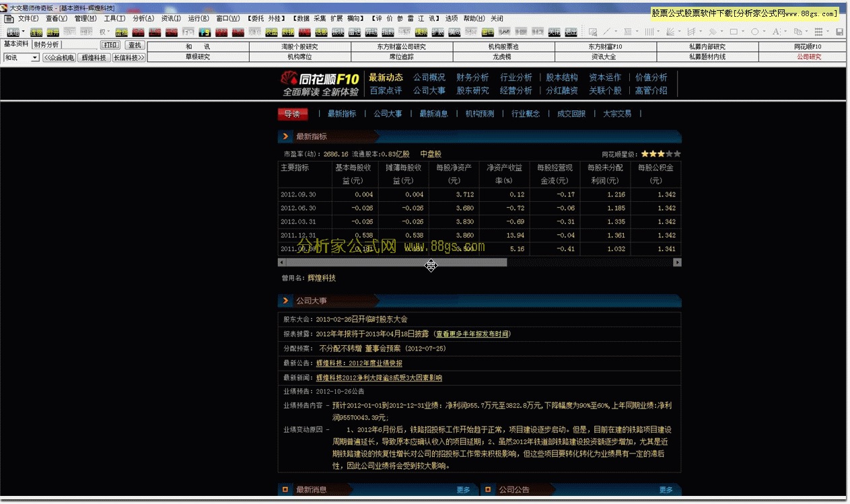The height and width of the screenshot is (504, 850).
Task: Expand the 模组 toolbar dropdown arrow
Action: click(23, 32)
